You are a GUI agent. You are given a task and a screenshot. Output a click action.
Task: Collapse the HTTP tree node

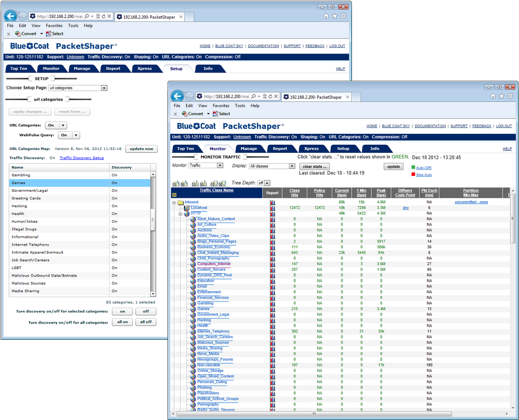tap(180, 214)
